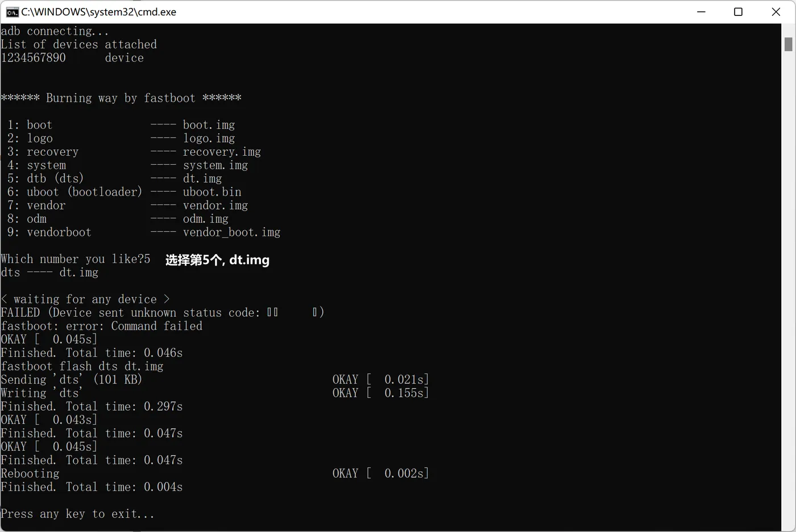Select device serial 1234567890
The height and width of the screenshot is (532, 796).
coord(33,58)
